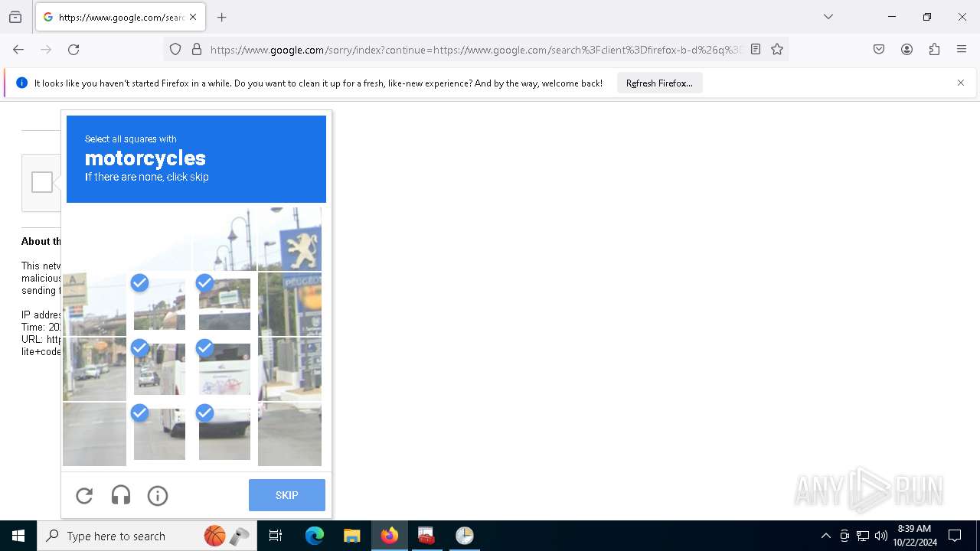
Task: Open clock-like taskbar app
Action: (x=464, y=536)
